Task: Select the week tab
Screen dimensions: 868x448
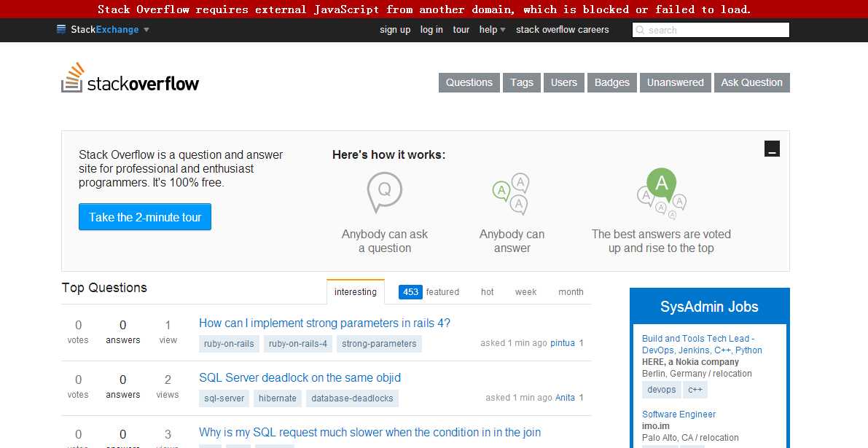Action: (x=525, y=291)
